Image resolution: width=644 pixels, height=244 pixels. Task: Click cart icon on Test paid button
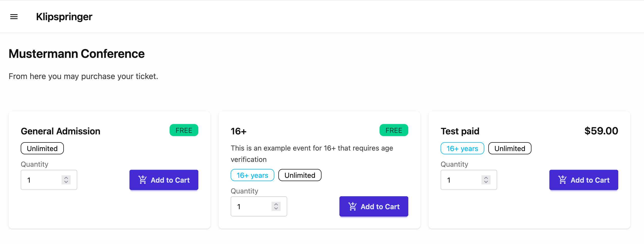[x=562, y=180]
